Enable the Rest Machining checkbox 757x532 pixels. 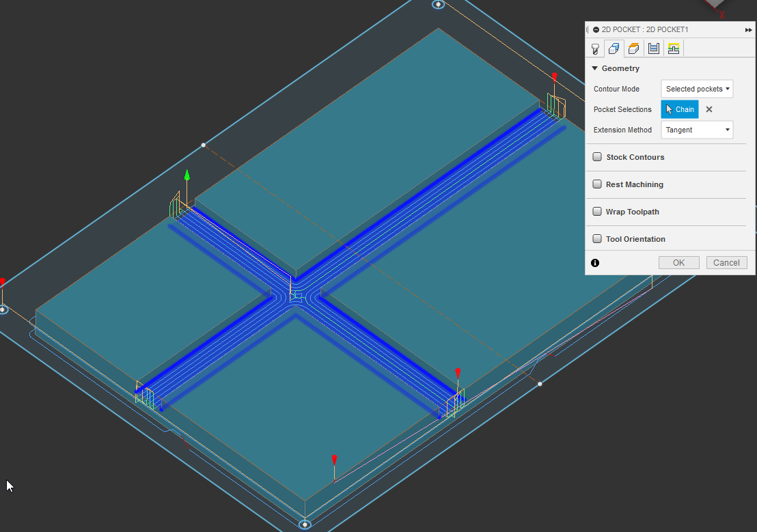pos(597,184)
